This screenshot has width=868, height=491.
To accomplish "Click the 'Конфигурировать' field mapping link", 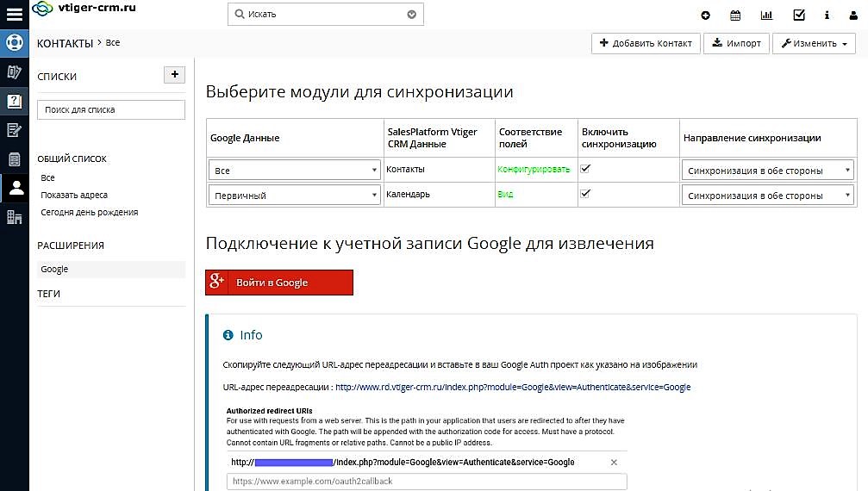I will point(534,170).
